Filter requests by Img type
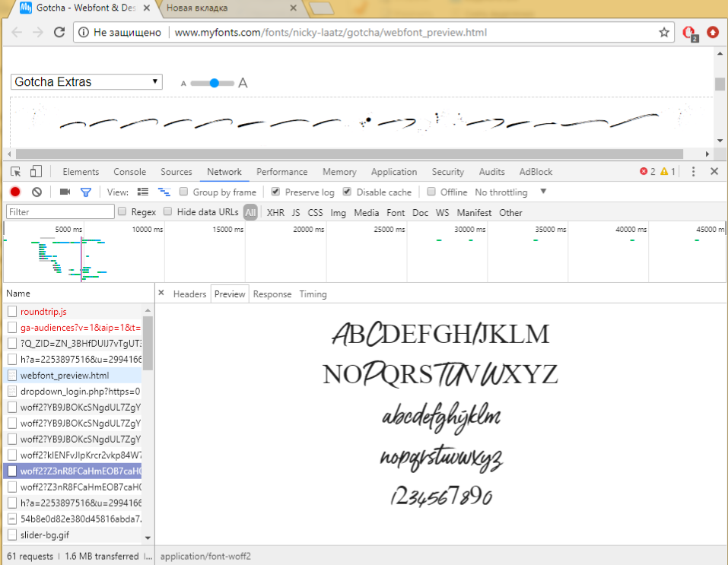Viewport: 728px width, 565px height. tap(338, 213)
